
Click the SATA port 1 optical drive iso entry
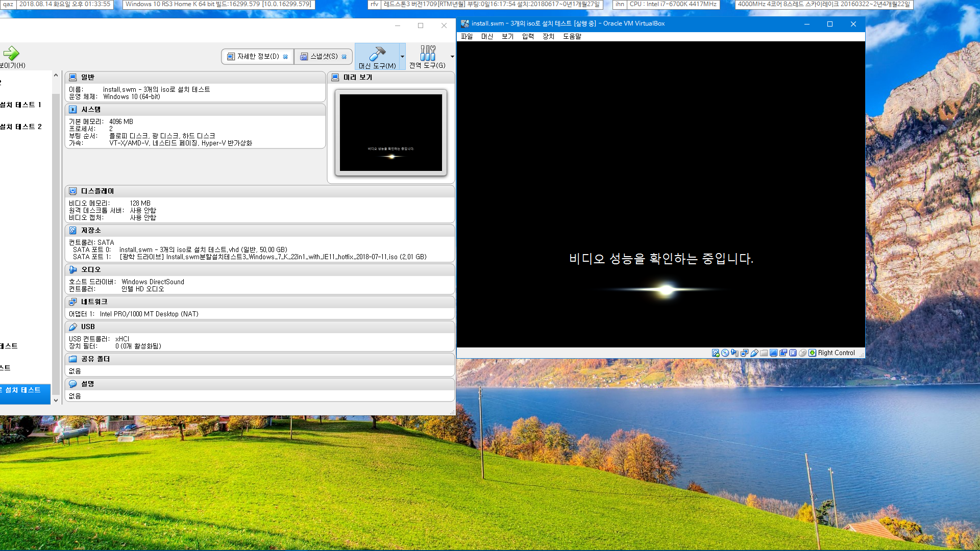(273, 257)
